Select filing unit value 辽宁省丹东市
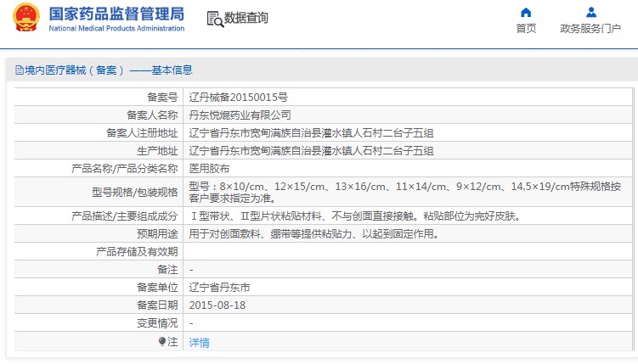The width and height of the screenshot is (638, 364). click(219, 288)
